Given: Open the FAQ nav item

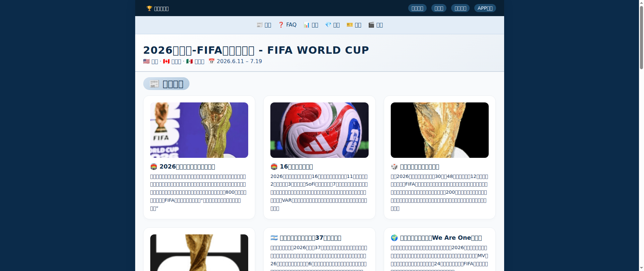Looking at the screenshot, I should [x=287, y=25].
